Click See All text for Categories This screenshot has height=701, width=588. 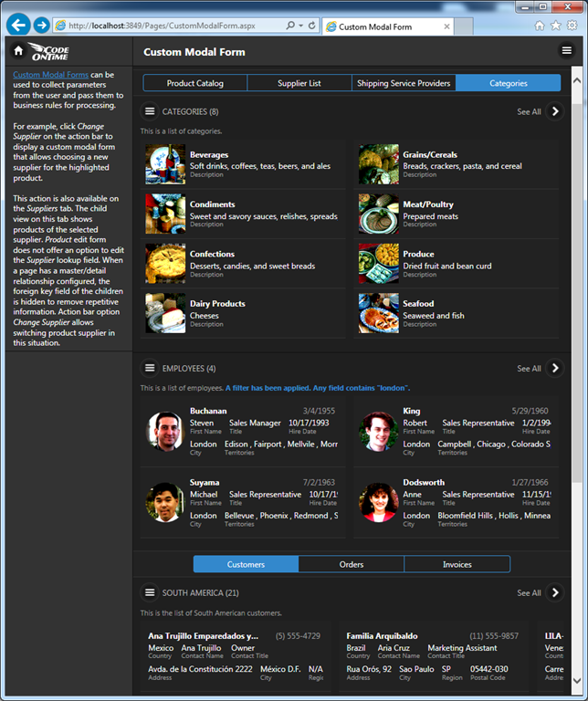point(529,111)
